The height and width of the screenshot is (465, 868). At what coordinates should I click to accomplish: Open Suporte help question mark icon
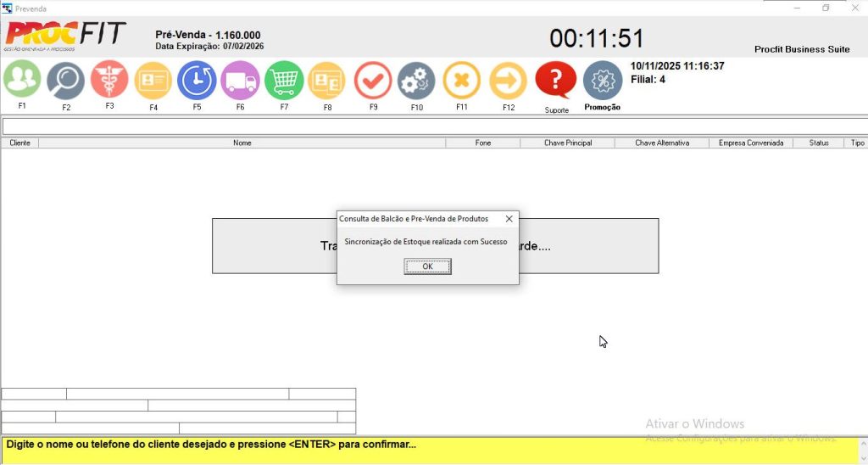pos(556,81)
